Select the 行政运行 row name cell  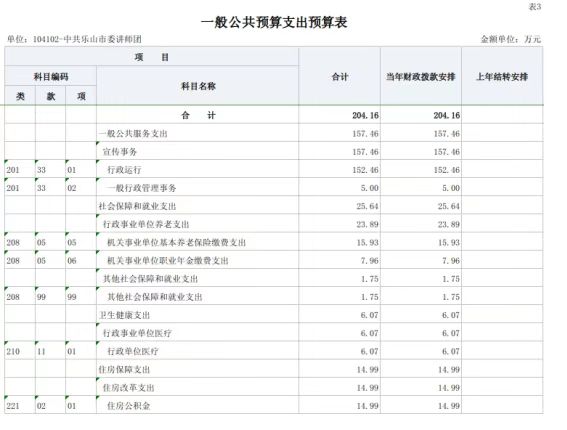coord(198,169)
